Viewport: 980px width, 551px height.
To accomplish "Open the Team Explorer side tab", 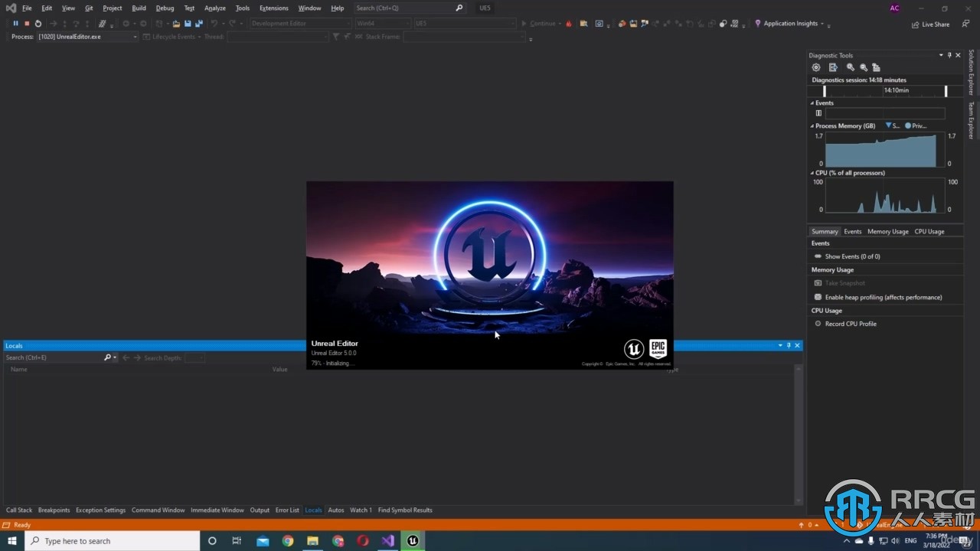I will [x=972, y=120].
